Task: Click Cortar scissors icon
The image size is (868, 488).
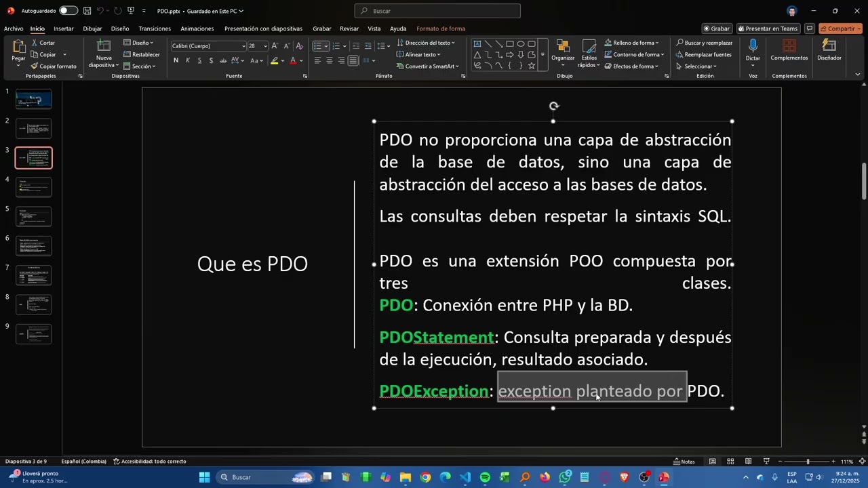Action: 35,43
